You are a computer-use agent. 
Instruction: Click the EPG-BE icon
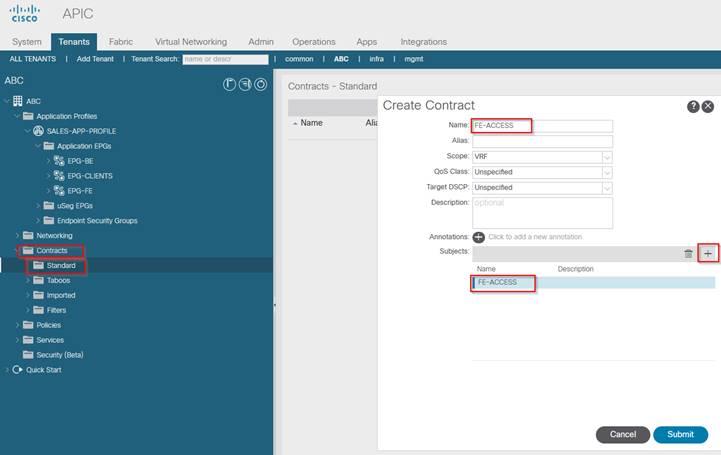59,161
